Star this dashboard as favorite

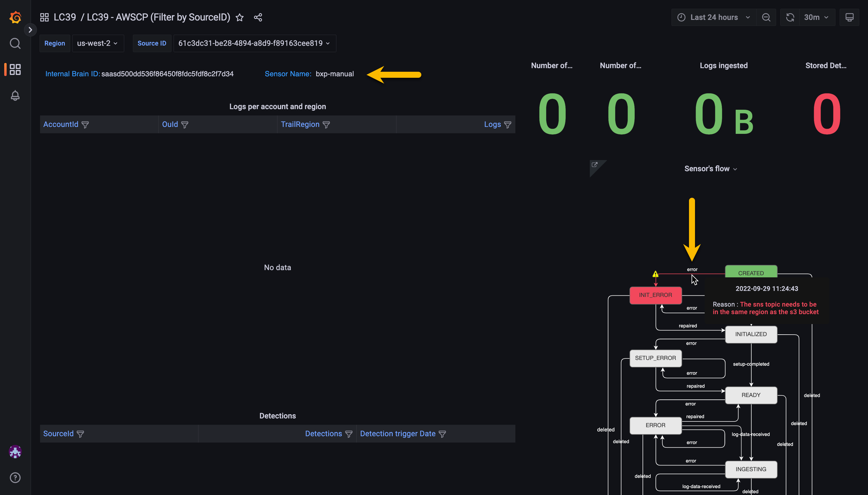pyautogui.click(x=240, y=17)
